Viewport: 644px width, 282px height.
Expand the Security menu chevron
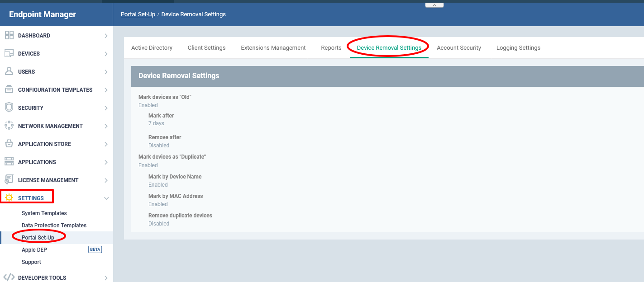click(x=106, y=108)
